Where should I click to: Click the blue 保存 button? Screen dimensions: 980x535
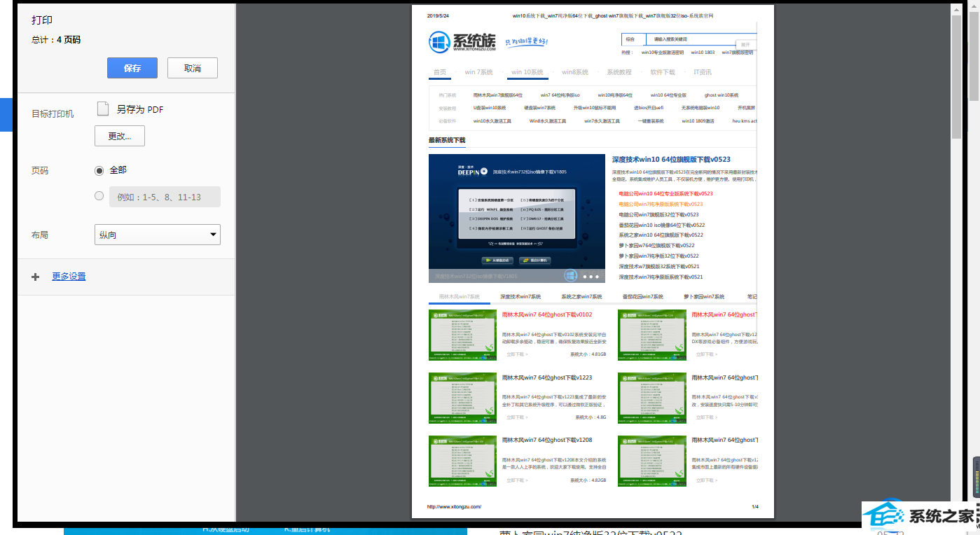pyautogui.click(x=132, y=68)
